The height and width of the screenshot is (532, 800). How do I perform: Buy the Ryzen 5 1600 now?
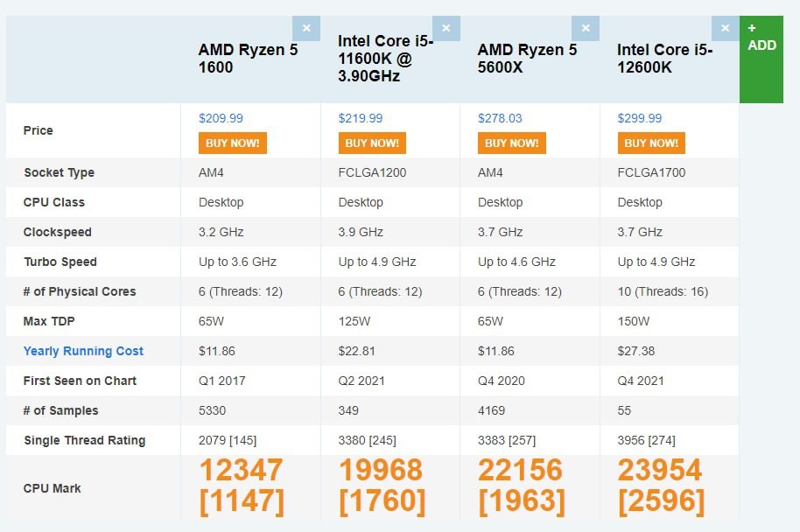point(233,143)
